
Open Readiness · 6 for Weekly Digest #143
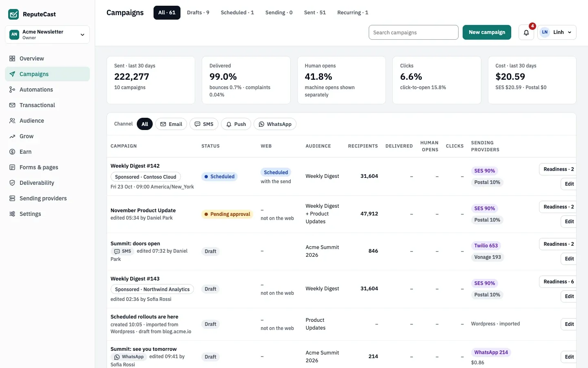coord(558,282)
